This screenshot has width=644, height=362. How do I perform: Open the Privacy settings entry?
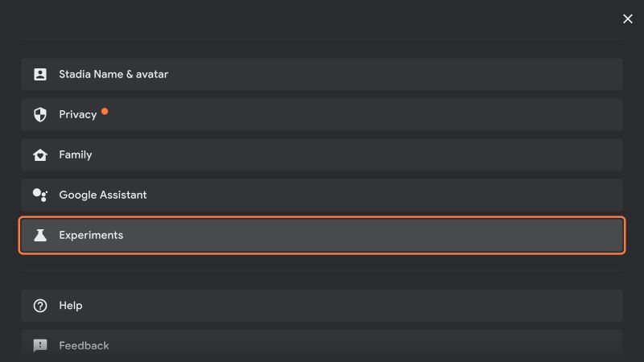click(322, 114)
